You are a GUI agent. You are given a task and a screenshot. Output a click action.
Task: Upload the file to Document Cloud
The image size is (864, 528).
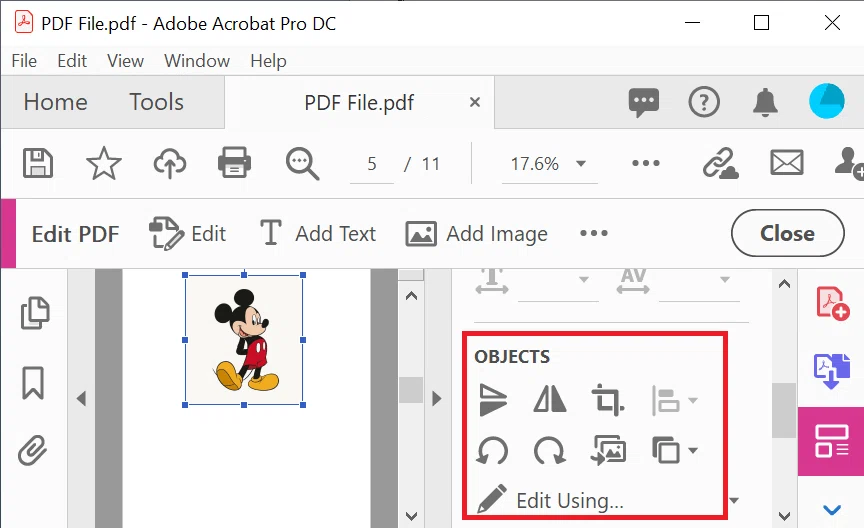tap(170, 163)
